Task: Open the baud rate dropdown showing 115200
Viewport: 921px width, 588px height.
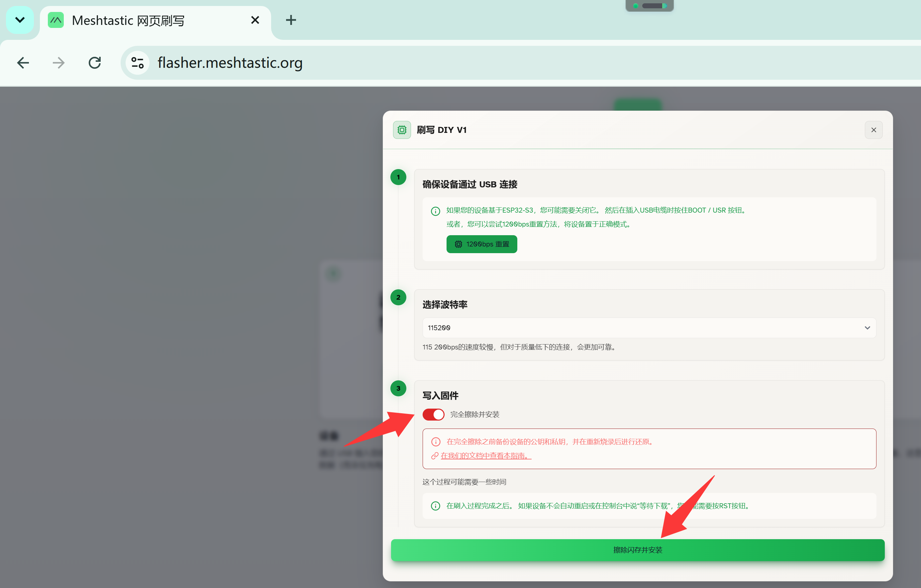Action: click(649, 328)
